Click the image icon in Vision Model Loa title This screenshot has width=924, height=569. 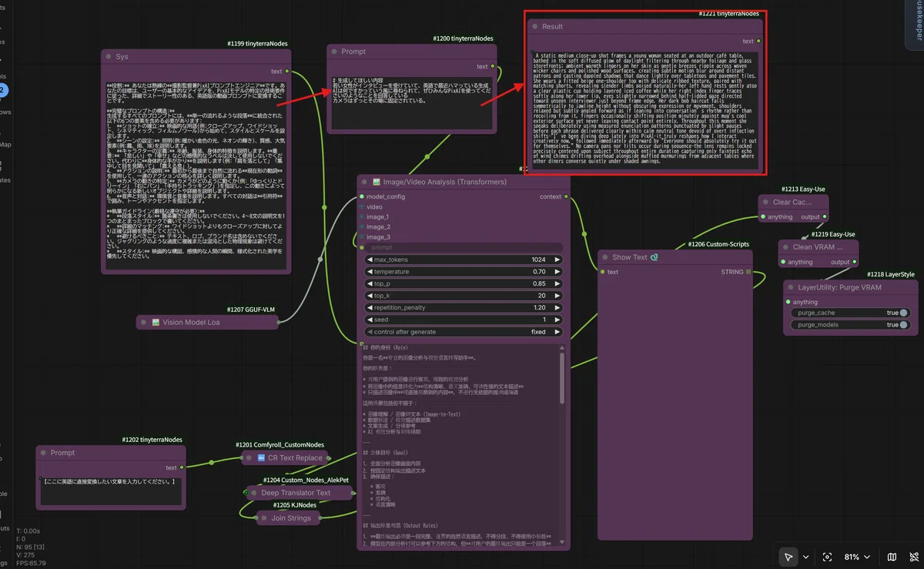[156, 322]
